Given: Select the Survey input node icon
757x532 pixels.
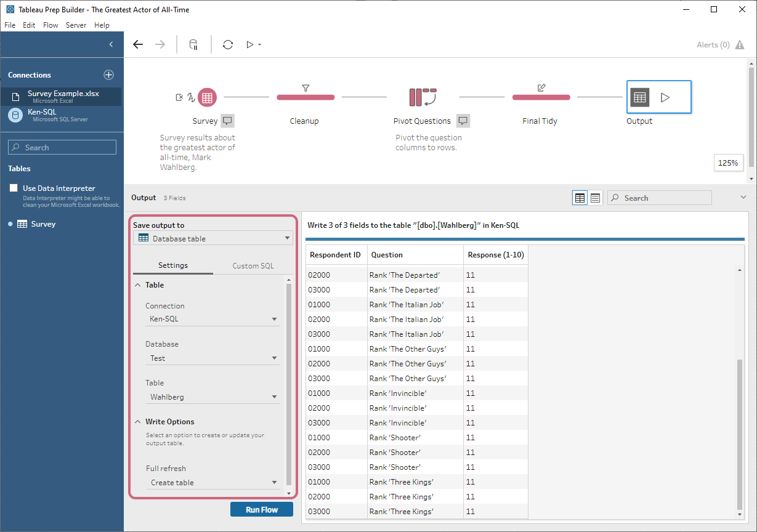Looking at the screenshot, I should pos(206,97).
